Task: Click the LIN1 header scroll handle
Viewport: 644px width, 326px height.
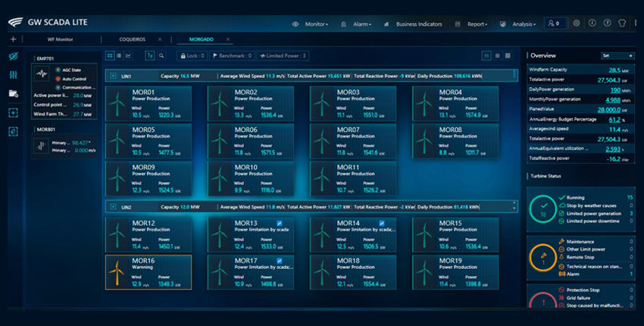Action: click(514, 75)
